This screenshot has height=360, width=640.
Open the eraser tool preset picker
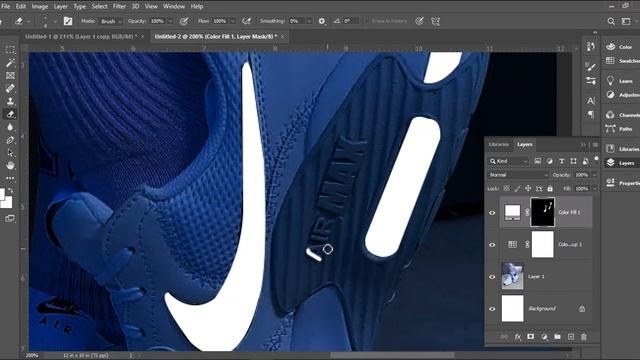tap(22, 21)
